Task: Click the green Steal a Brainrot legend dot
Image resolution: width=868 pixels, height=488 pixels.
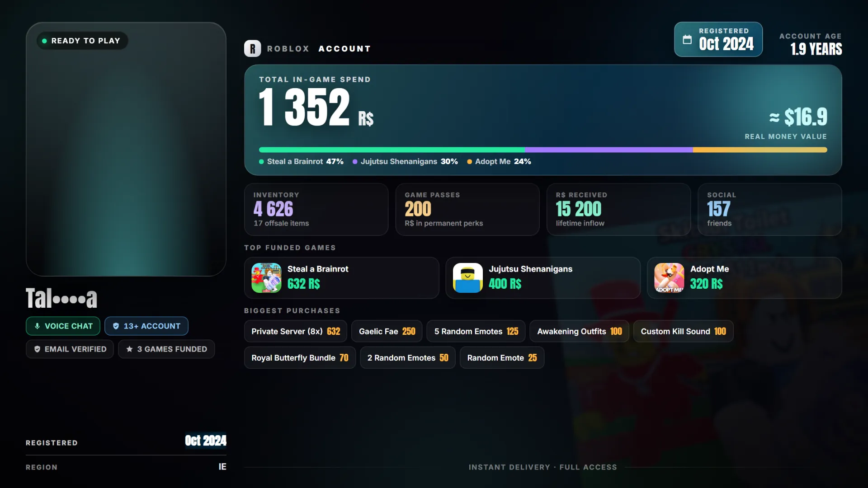Action: coord(261,162)
